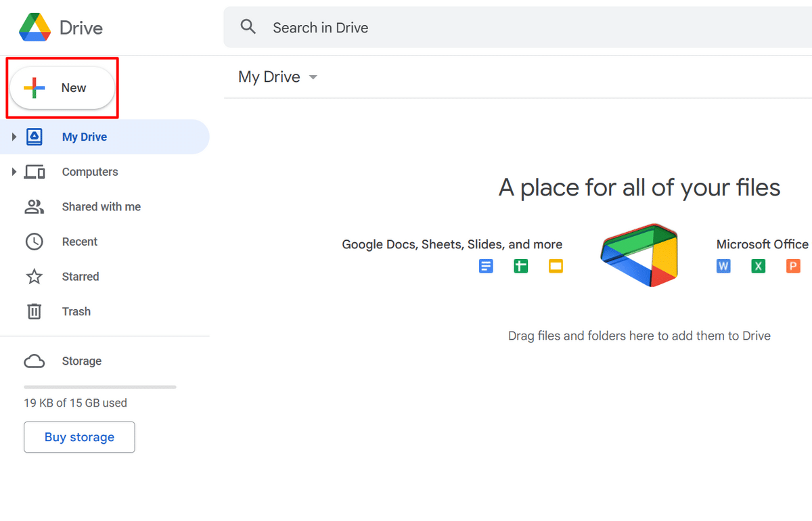Click the Microsoft Office text
The height and width of the screenshot is (521, 812).
click(x=763, y=244)
